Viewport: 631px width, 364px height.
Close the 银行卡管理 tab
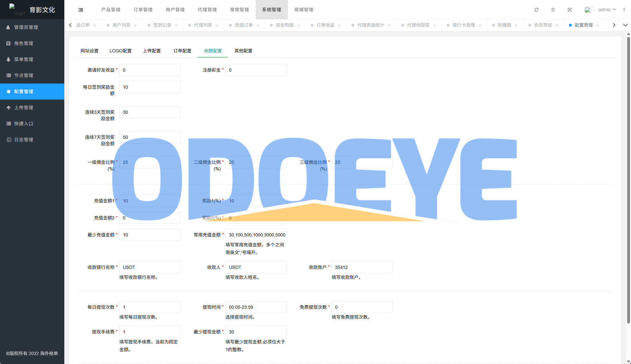(x=480, y=25)
